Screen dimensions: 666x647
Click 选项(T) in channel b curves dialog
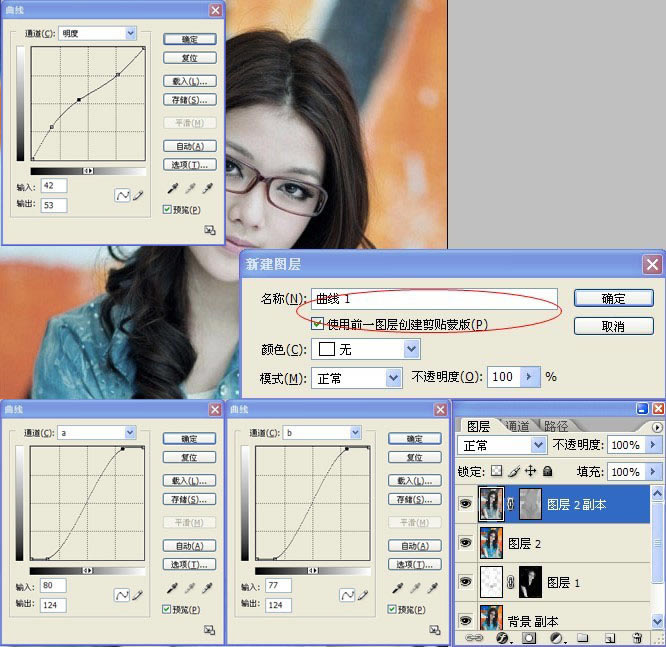415,564
